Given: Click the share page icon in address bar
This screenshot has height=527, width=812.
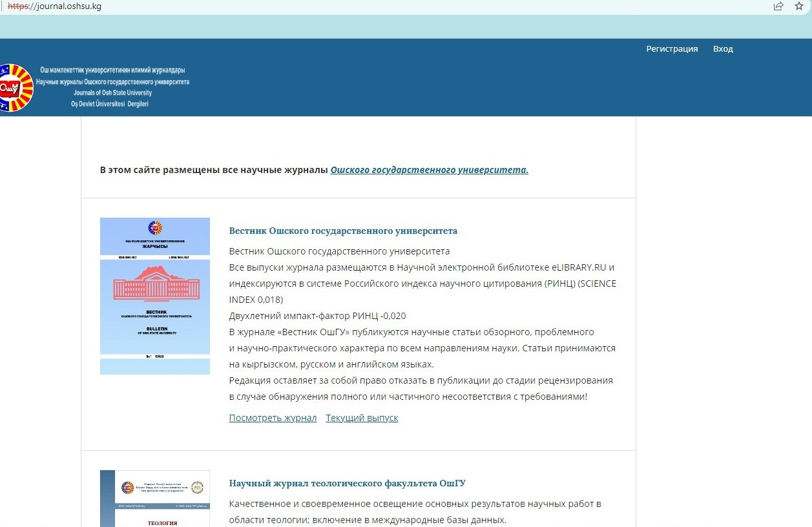Looking at the screenshot, I should tap(778, 6).
